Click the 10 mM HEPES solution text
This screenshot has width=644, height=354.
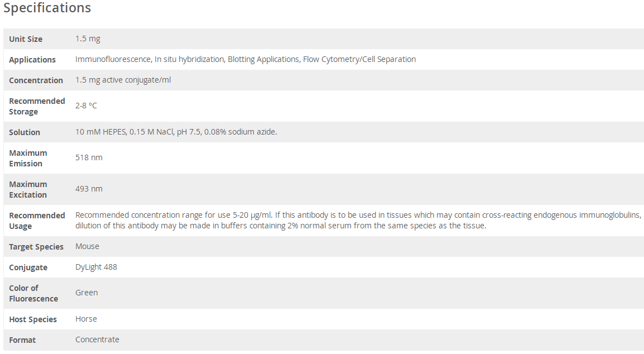tap(176, 132)
